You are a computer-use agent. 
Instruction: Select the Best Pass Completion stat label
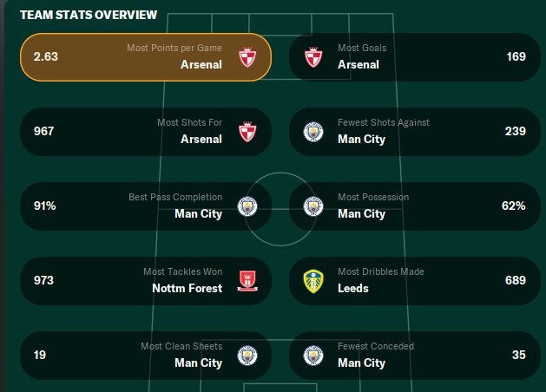tap(175, 198)
